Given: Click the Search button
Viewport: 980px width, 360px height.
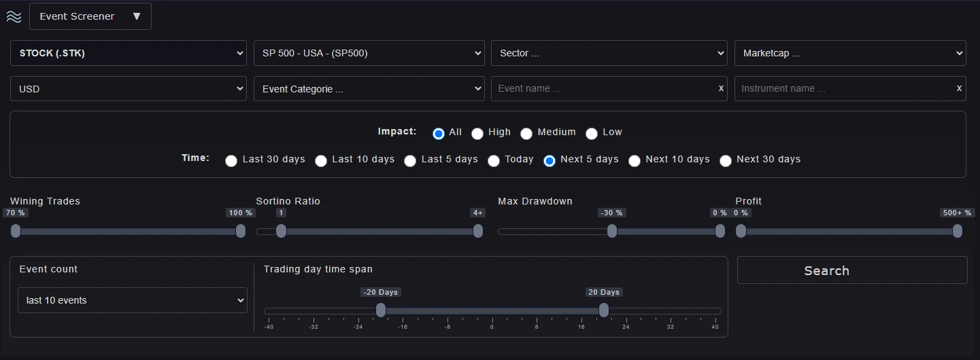Looking at the screenshot, I should tap(851, 270).
